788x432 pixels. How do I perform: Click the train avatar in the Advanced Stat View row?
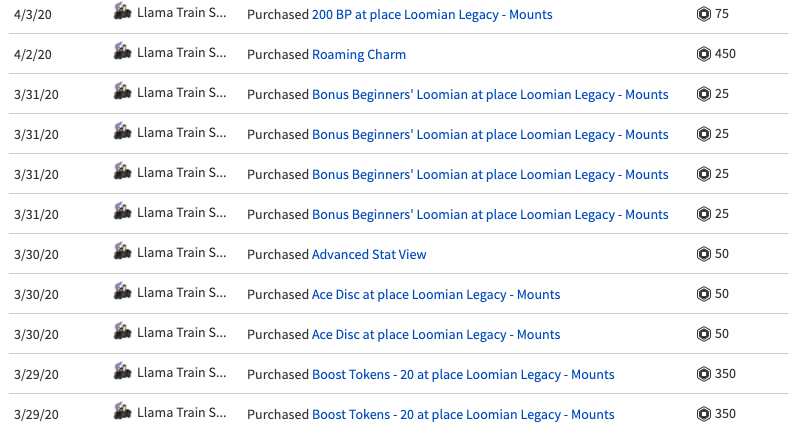pos(123,252)
